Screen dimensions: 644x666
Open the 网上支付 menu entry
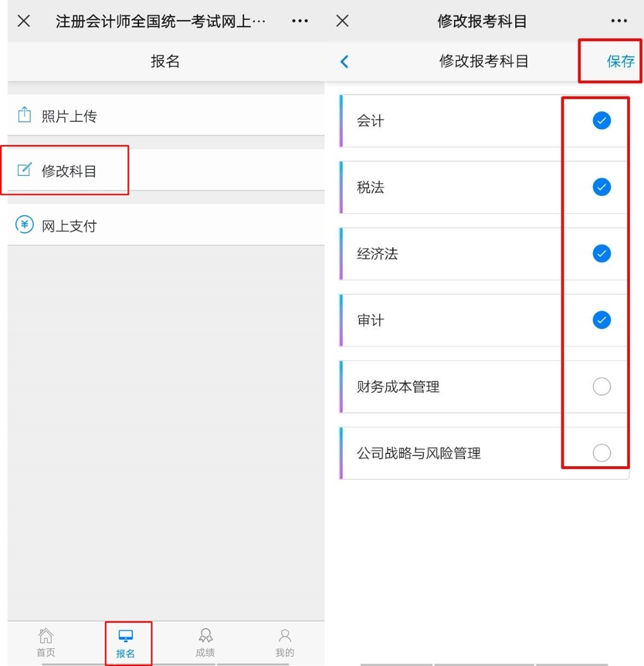tap(69, 226)
